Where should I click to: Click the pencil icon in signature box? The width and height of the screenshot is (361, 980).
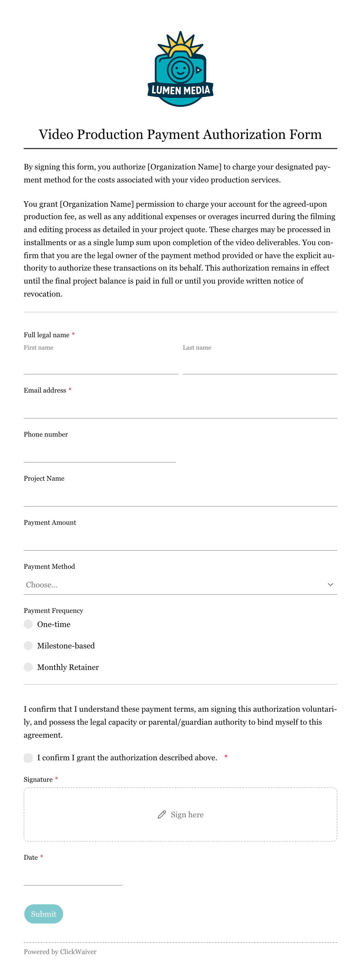coord(162,814)
